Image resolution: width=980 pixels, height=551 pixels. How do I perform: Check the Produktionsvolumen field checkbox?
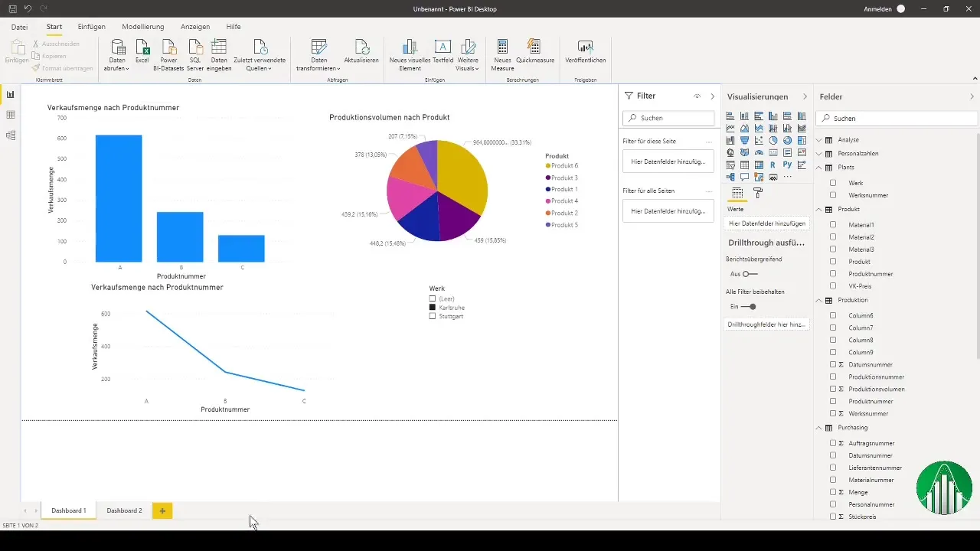point(833,389)
